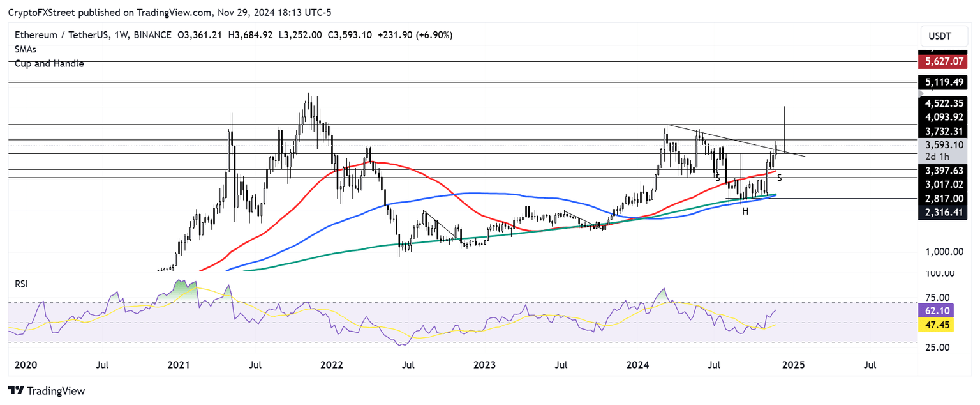The height and width of the screenshot is (405, 980).
Task: Select the SMAs indicator legend
Action: click(x=26, y=49)
